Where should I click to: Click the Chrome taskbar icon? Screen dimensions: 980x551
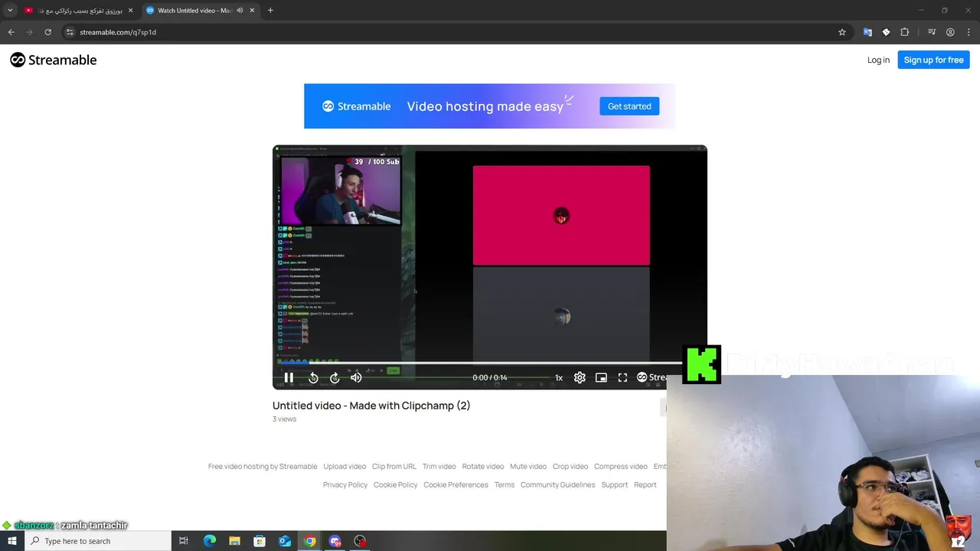tap(309, 541)
